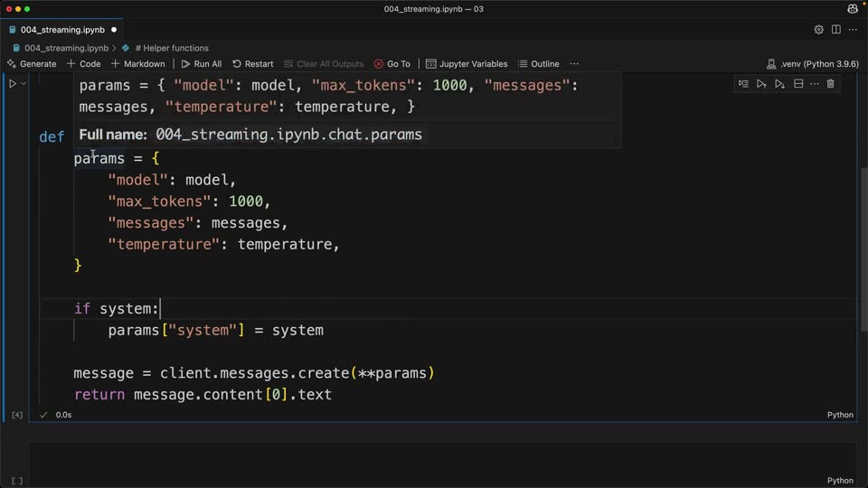Image resolution: width=868 pixels, height=488 pixels.
Task: Click the Python language label of the empty cell
Action: pos(840,481)
